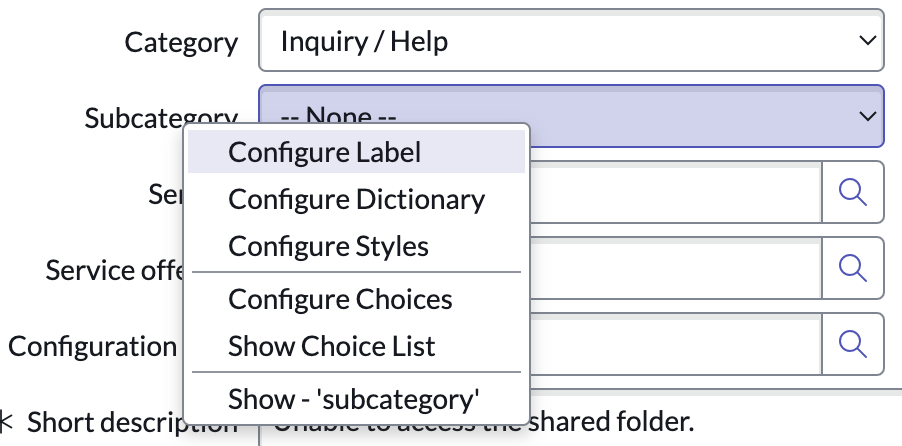Click the Service field lookup magnifier icon
This screenshot has height=446, width=902.
click(853, 192)
